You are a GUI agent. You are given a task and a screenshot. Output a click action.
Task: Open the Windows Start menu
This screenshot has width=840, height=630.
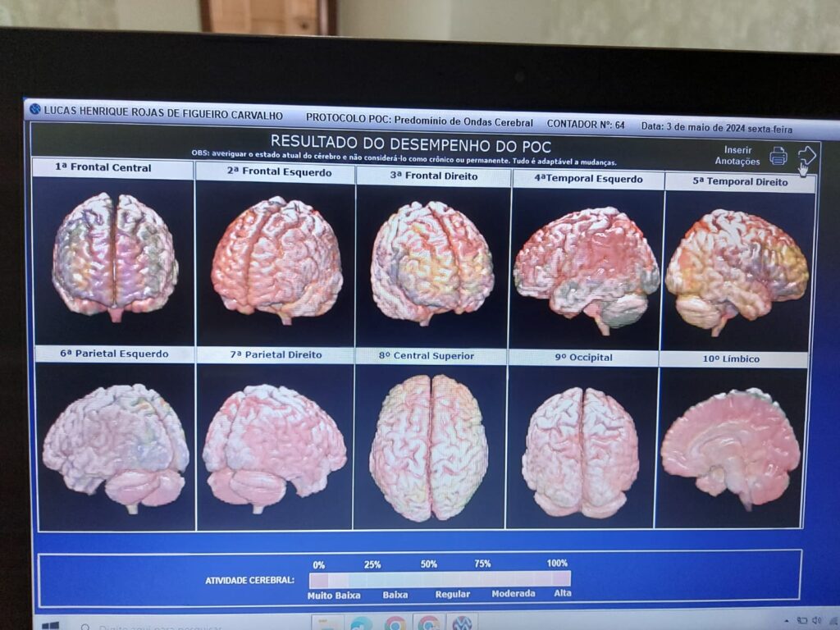[x=49, y=625]
